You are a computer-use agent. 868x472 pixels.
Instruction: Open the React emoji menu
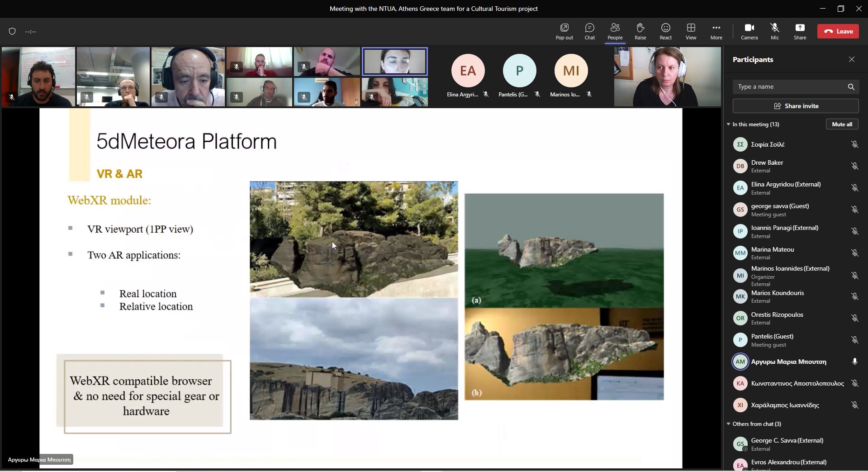point(665,31)
